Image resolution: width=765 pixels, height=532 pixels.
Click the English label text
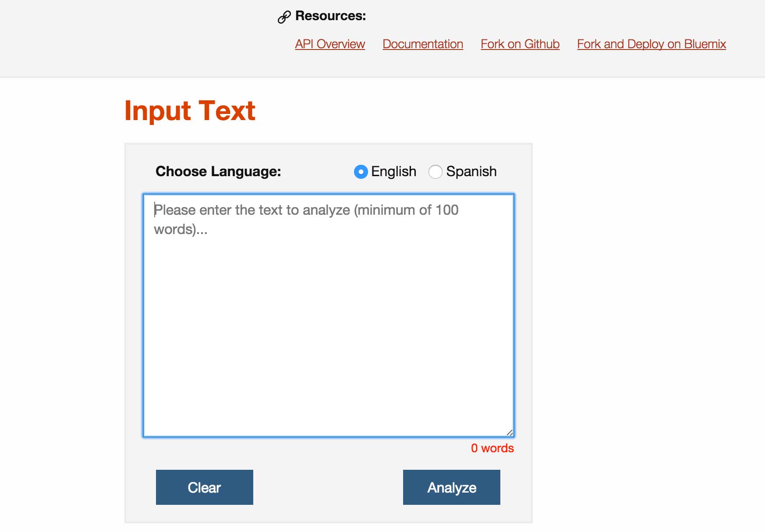(x=393, y=171)
